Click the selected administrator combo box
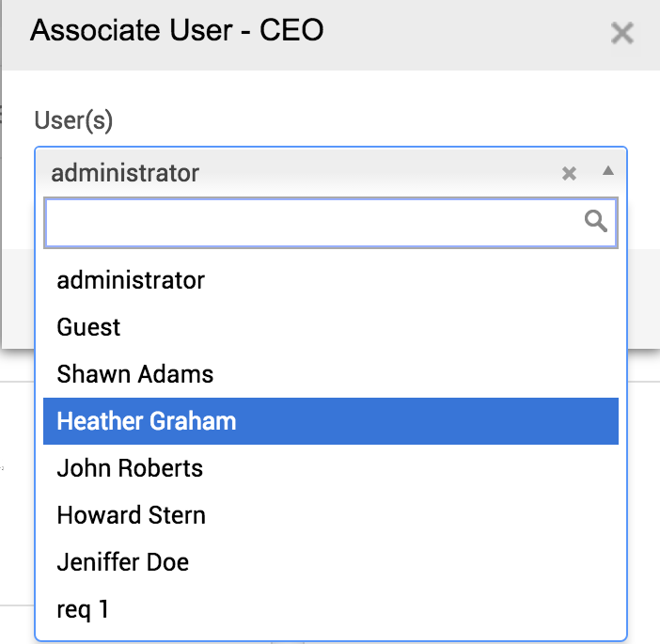 (x=282, y=173)
